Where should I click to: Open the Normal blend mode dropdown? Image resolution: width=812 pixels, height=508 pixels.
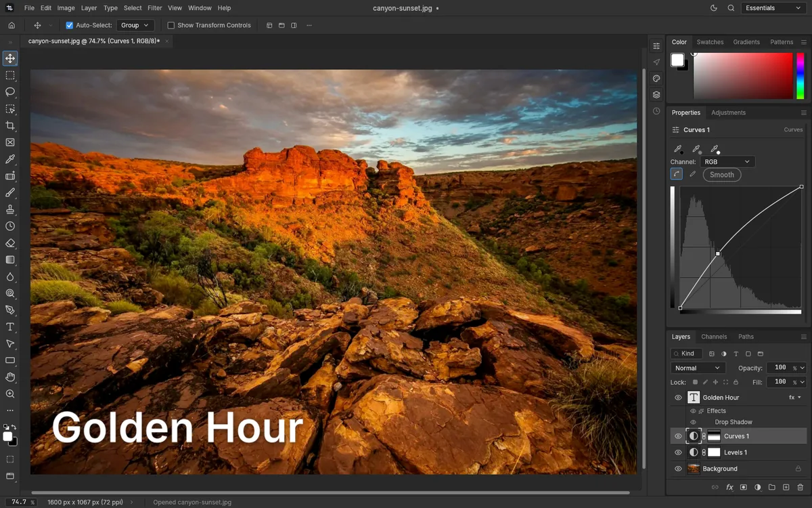click(698, 368)
